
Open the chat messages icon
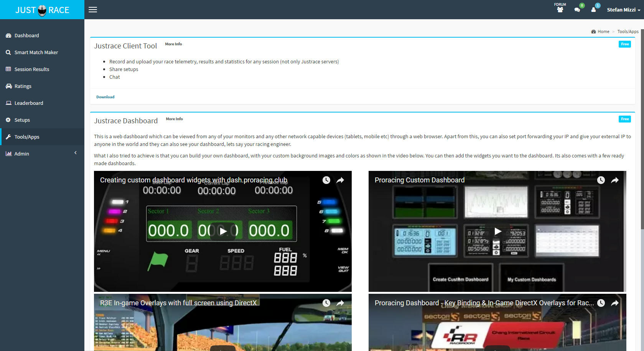(x=577, y=10)
